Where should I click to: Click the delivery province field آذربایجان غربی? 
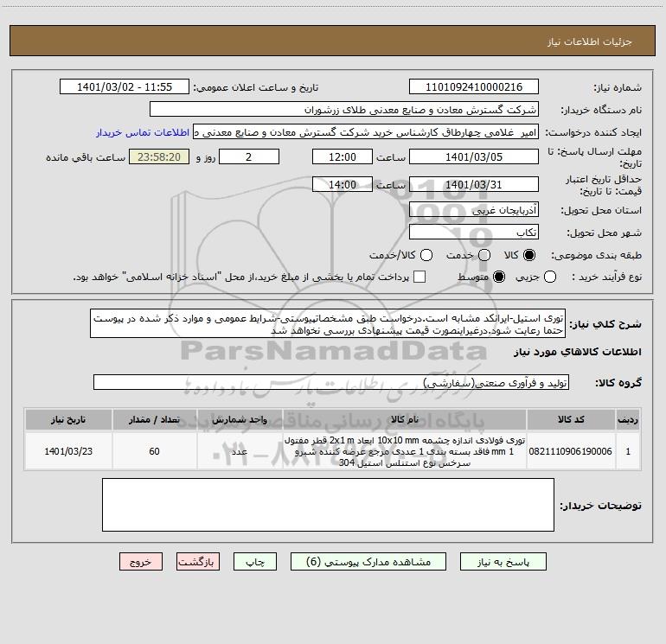pyautogui.click(x=474, y=210)
